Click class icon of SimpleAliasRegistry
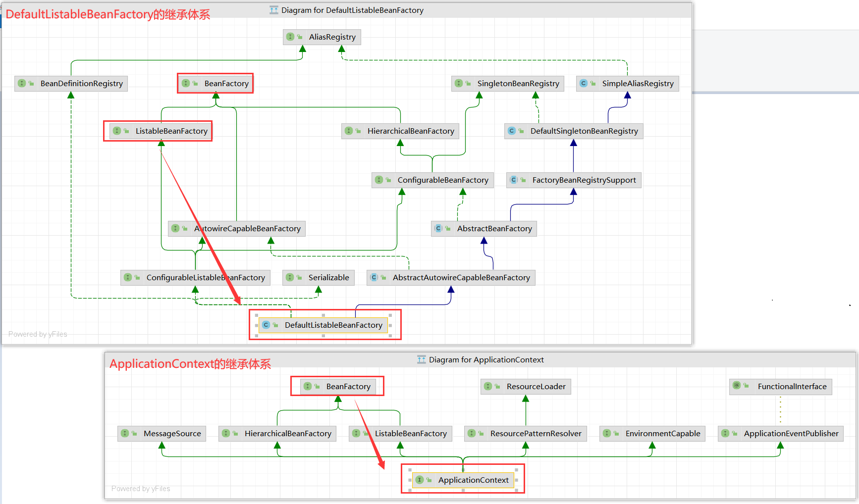 [x=584, y=83]
